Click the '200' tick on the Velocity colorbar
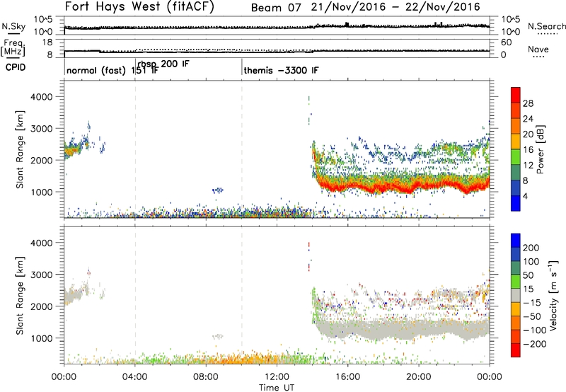This screenshot has height=392, width=566. [531, 248]
